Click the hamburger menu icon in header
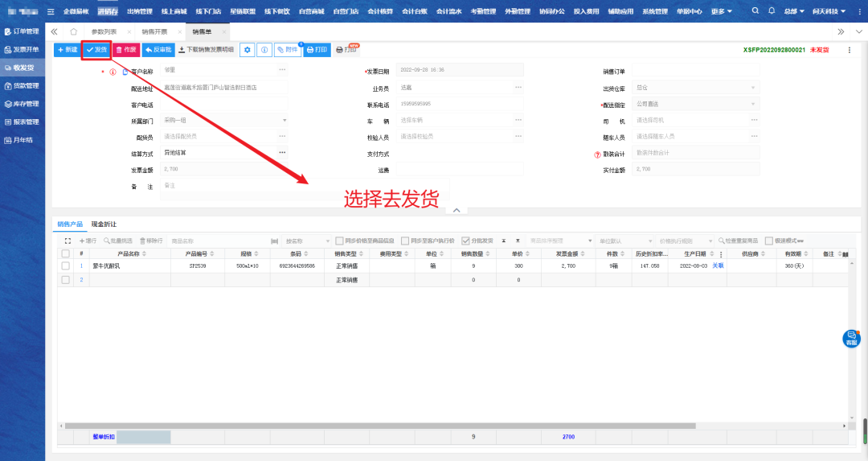Viewport: 868px width, 461px height. [x=51, y=11]
